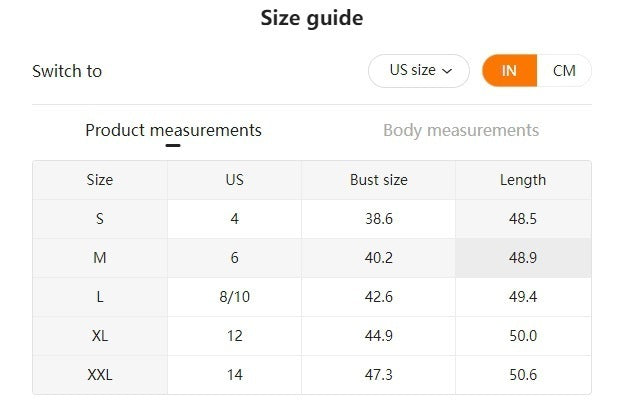Viewport: 628px width, 409px height.
Task: Select the S size row label
Action: click(x=100, y=219)
